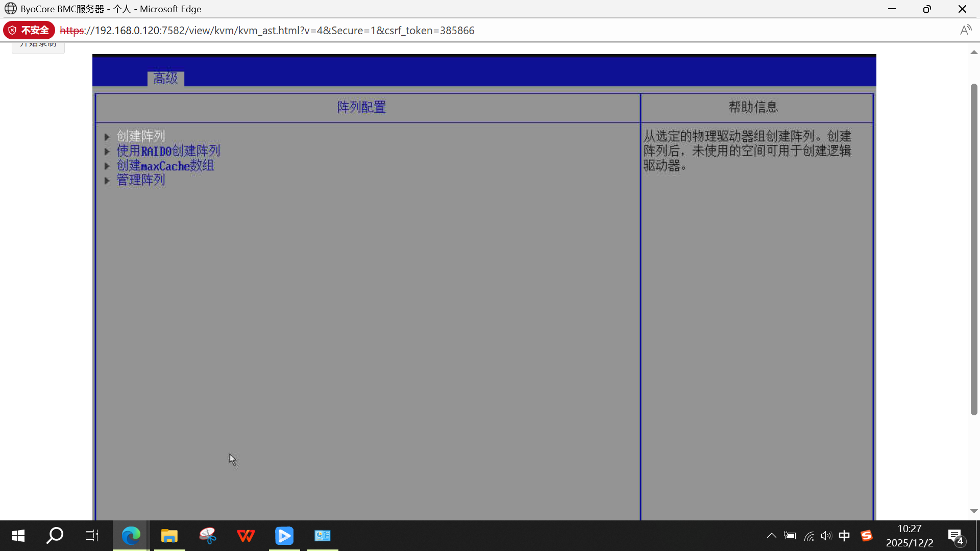
Task: Open the notification center with 4 alerts
Action: pyautogui.click(x=955, y=536)
